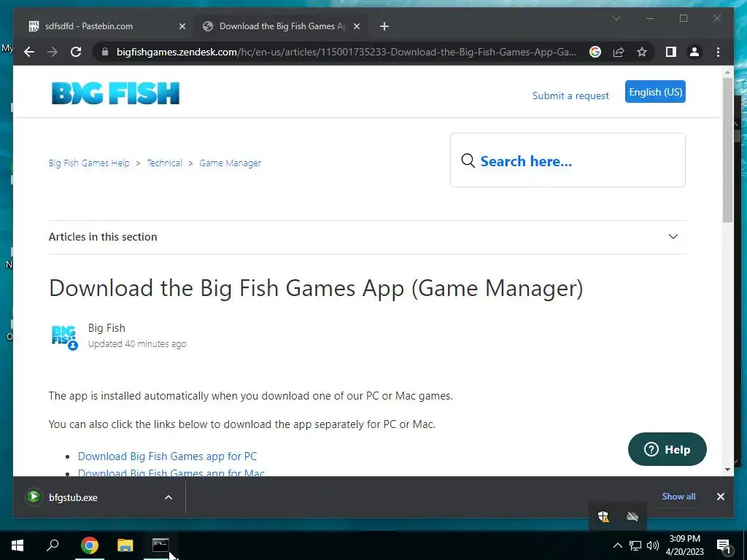Open the notification center
The image size is (747, 560).
(x=724, y=545)
